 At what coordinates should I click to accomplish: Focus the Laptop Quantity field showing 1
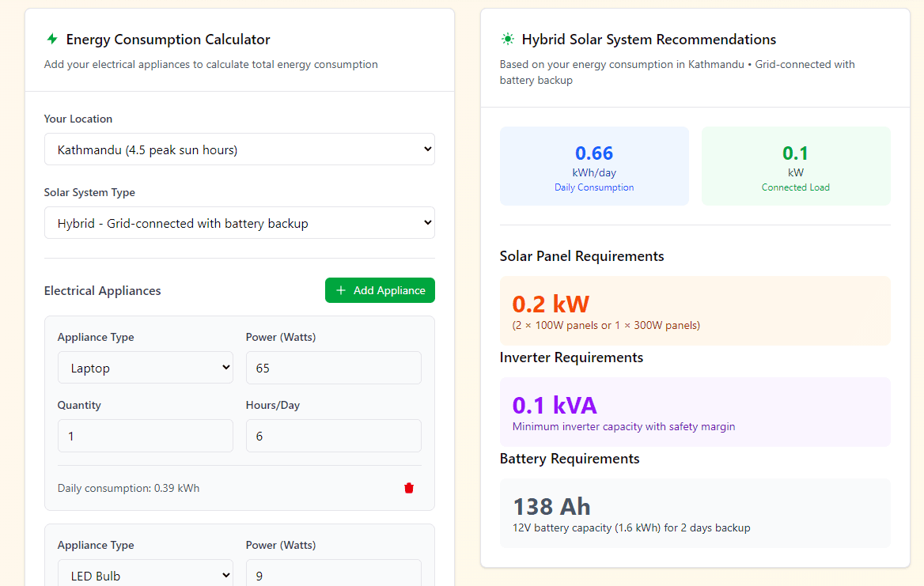click(145, 436)
